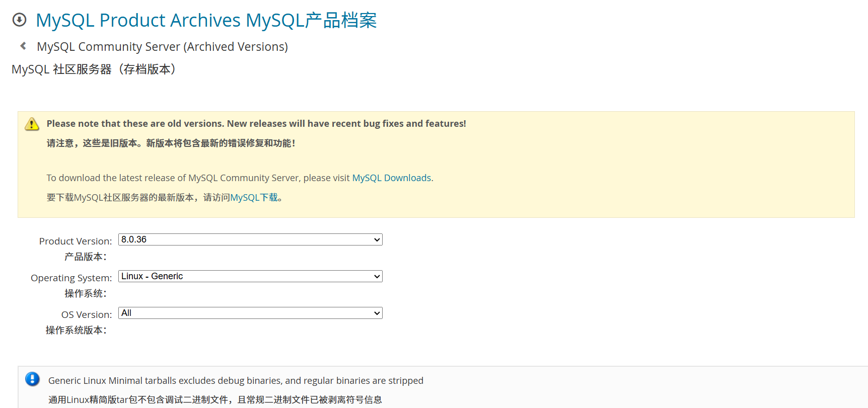Open the Chinese MySQL下载 link
The image size is (868, 408).
point(254,198)
